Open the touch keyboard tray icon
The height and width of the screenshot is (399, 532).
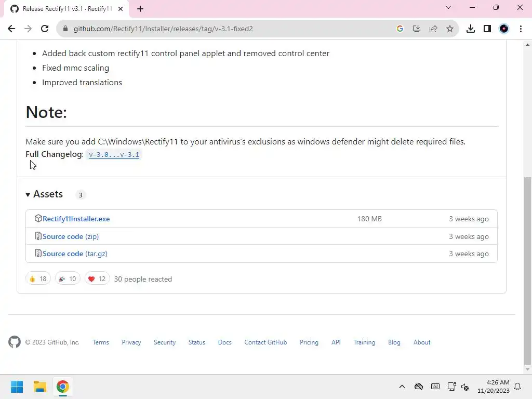click(x=435, y=387)
